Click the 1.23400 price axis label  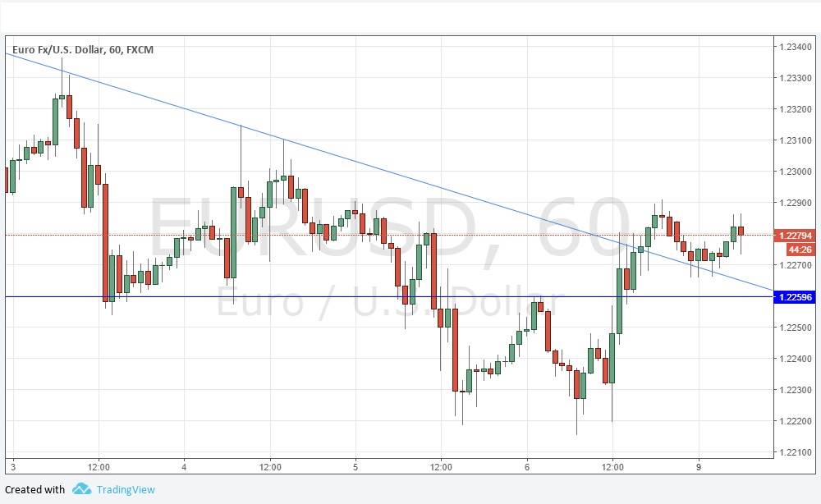click(795, 47)
